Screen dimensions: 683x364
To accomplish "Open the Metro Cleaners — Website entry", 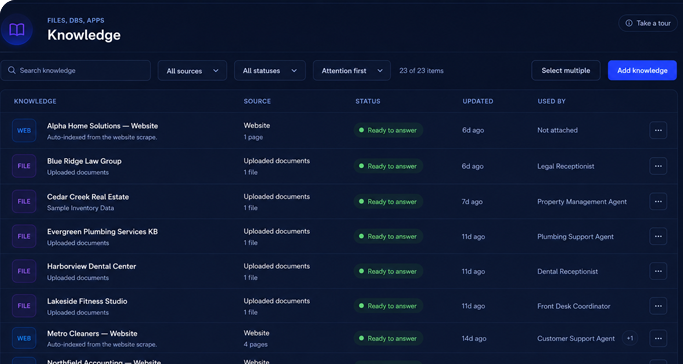I will [92, 334].
